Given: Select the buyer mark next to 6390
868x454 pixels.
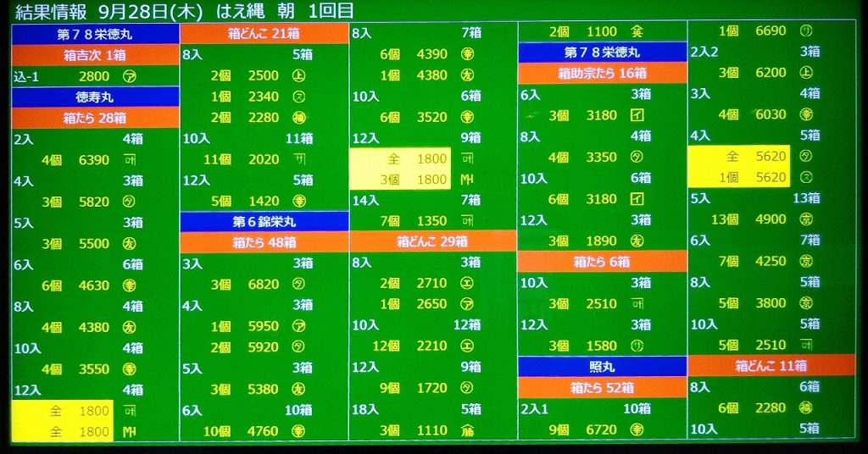Looking at the screenshot, I should (x=130, y=159).
